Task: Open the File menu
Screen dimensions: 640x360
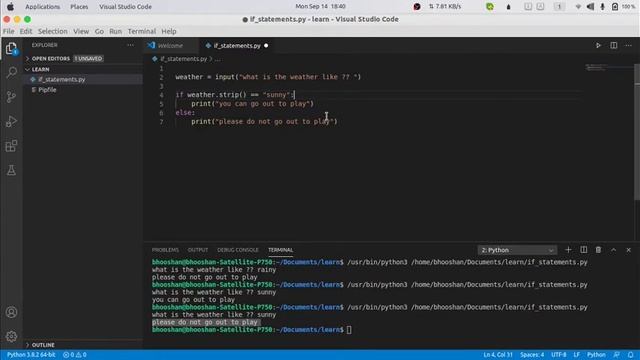Action: click(8, 31)
